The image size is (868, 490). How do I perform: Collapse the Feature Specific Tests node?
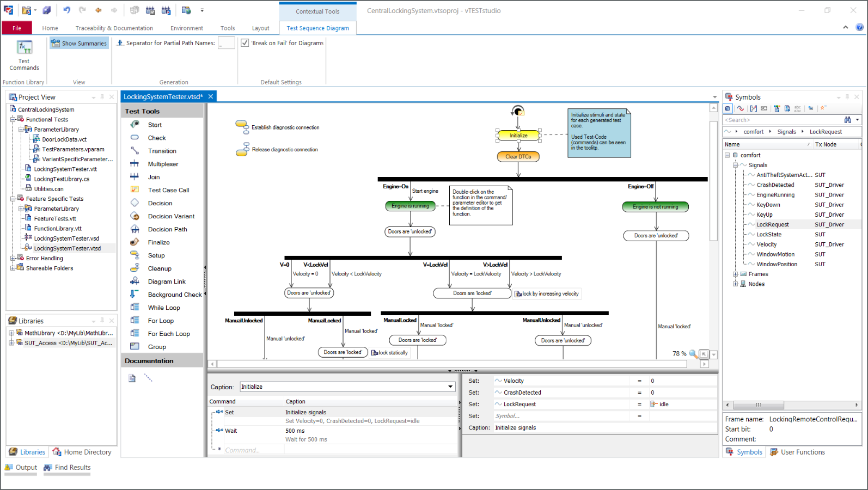pos(13,199)
